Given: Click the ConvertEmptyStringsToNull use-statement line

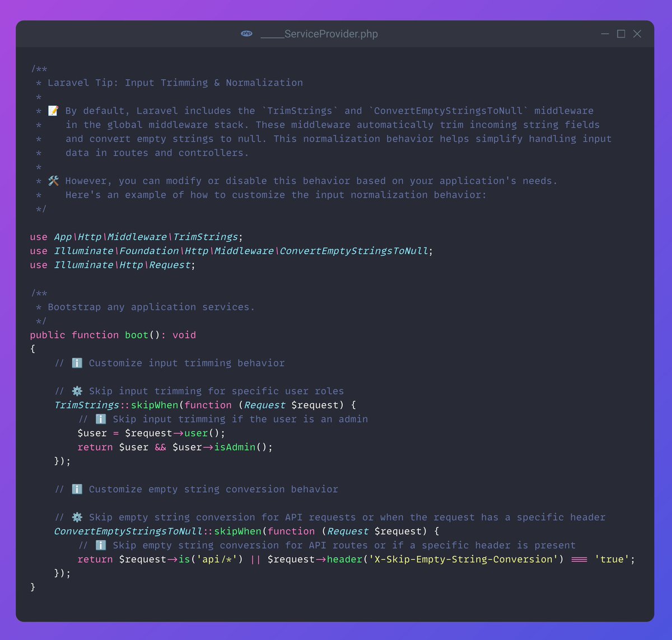Looking at the screenshot, I should pyautogui.click(x=232, y=251).
